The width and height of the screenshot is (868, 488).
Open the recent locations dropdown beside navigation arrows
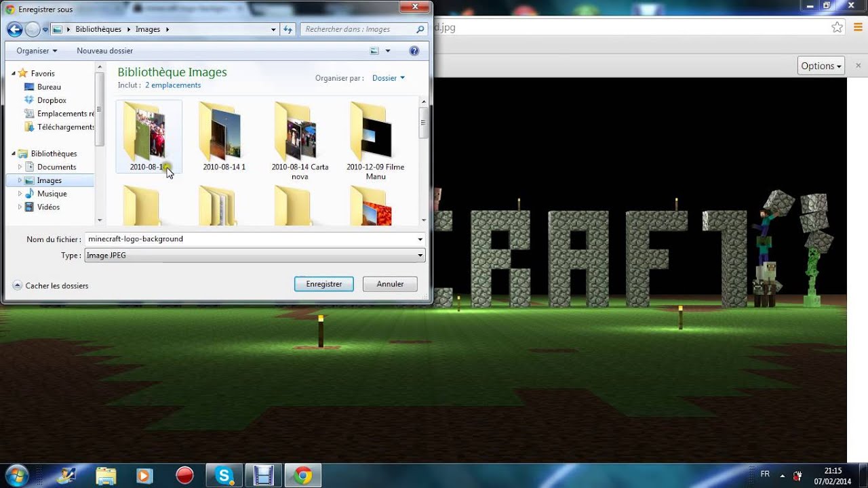click(x=45, y=30)
